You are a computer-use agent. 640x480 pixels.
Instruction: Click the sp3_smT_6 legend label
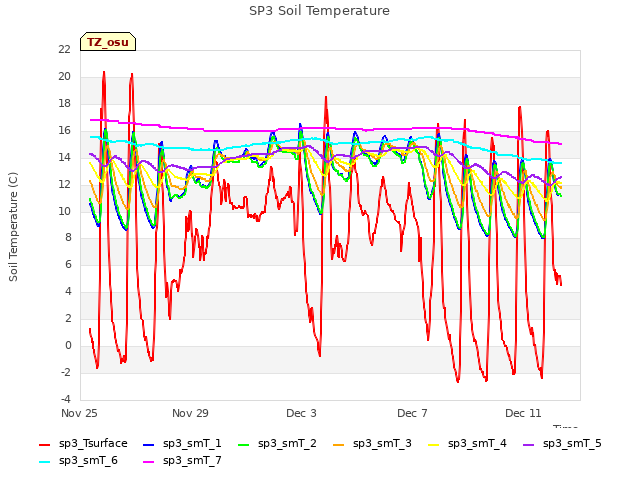(x=88, y=461)
